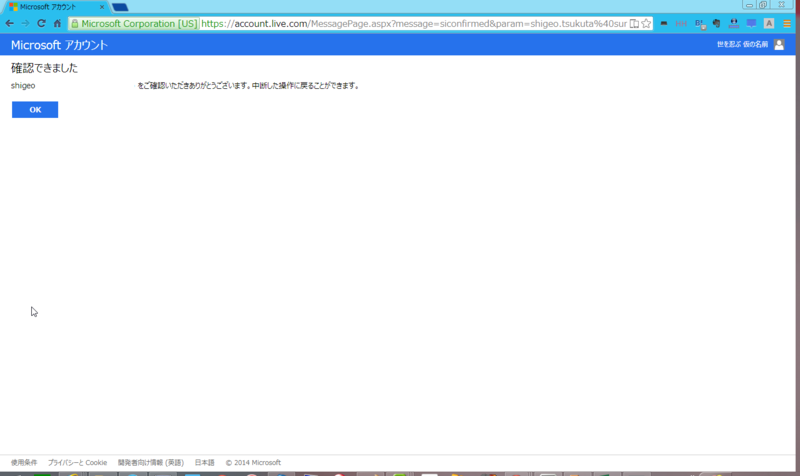
Task: Click the browser forward arrow
Action: (25, 23)
